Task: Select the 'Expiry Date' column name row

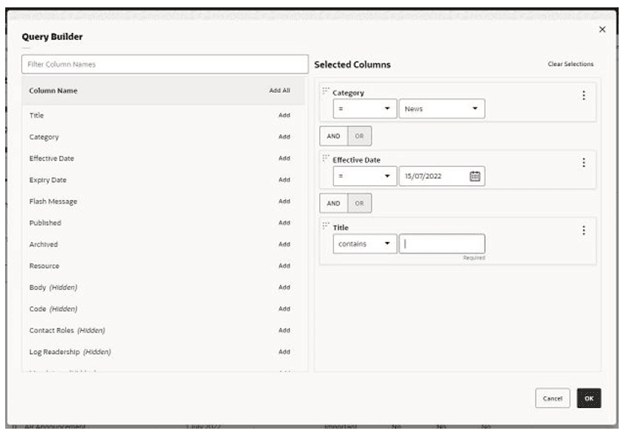Action: point(163,180)
